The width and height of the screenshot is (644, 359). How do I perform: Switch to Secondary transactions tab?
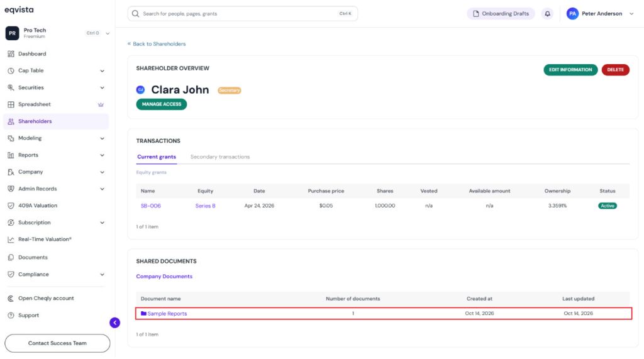pyautogui.click(x=220, y=157)
